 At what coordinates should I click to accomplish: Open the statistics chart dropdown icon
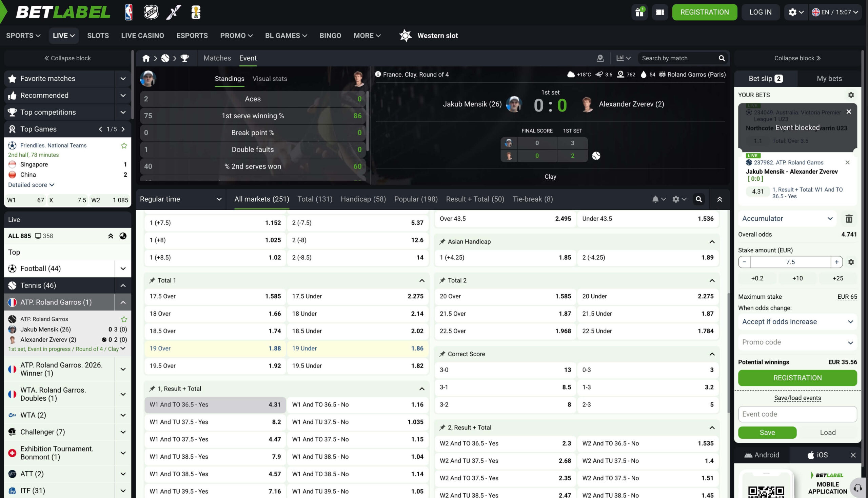pos(623,58)
